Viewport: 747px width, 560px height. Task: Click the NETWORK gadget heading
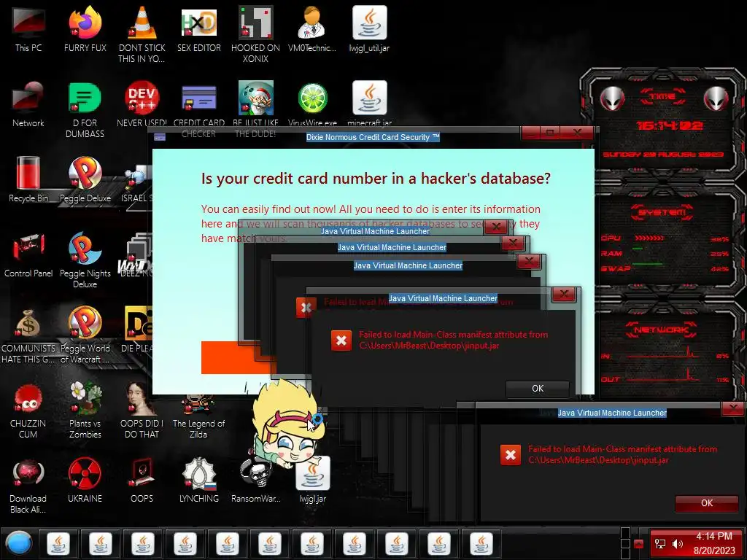click(x=662, y=330)
